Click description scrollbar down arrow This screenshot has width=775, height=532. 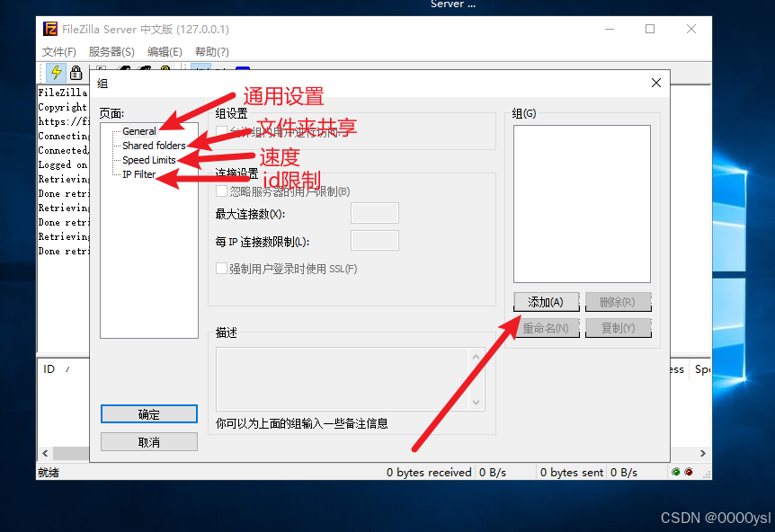point(476,402)
